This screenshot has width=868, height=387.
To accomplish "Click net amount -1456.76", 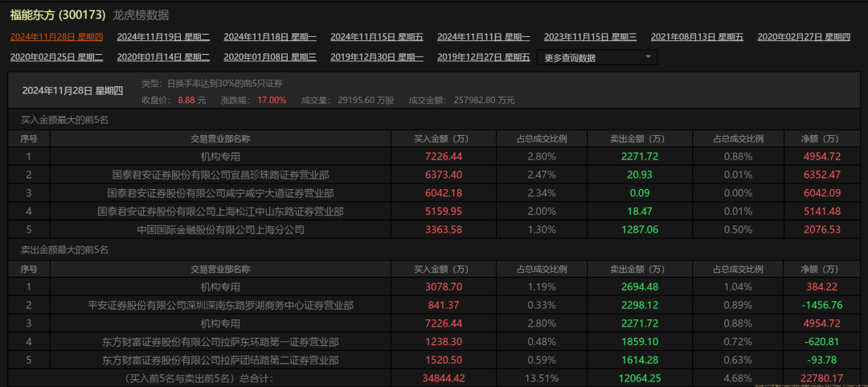I will [x=822, y=305].
